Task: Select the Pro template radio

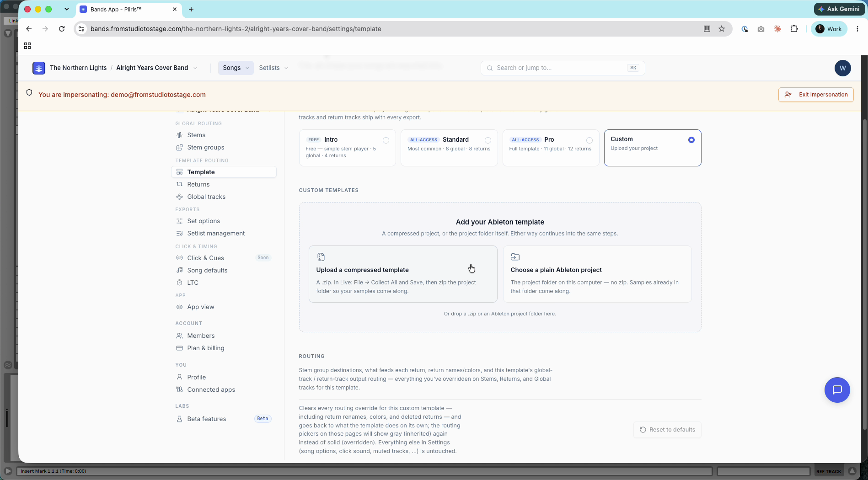Action: click(x=589, y=140)
